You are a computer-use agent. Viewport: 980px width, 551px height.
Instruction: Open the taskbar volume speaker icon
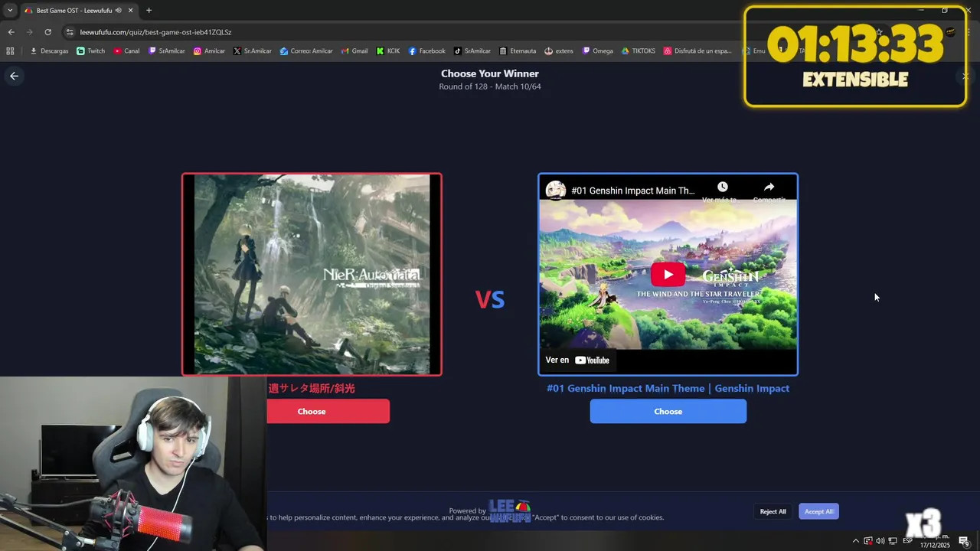click(x=880, y=541)
